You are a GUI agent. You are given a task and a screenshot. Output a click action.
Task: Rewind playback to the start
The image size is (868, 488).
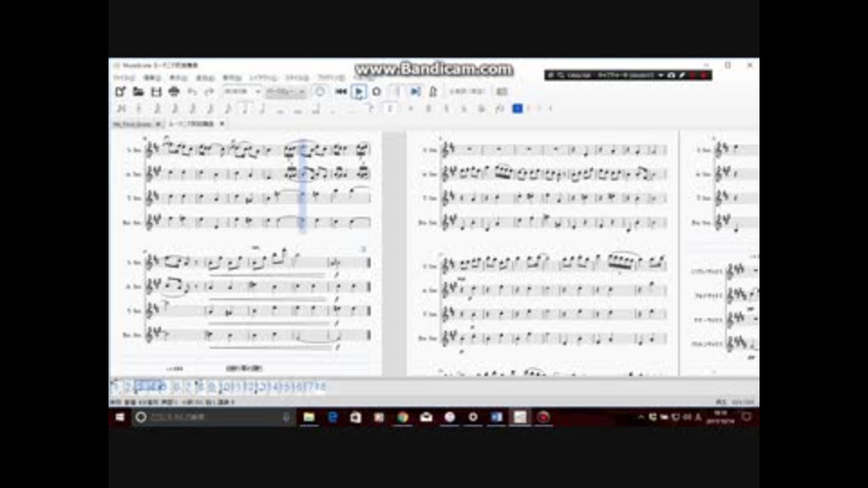point(341,92)
